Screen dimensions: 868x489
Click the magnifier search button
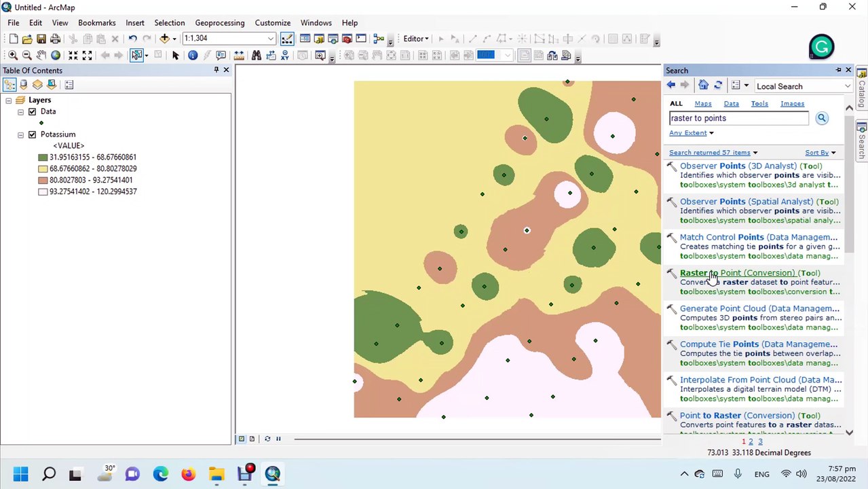822,118
